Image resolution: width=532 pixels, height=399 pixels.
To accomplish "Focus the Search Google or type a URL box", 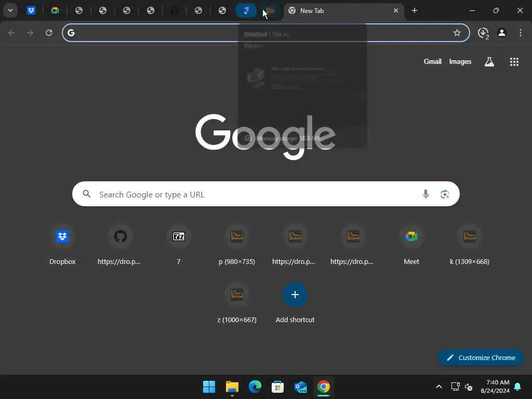I will point(265,194).
